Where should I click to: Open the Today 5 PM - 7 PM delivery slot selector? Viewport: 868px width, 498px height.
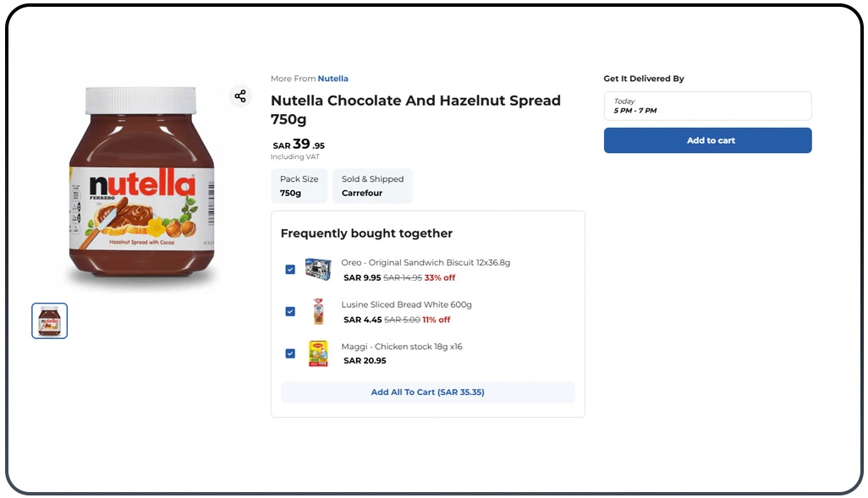pyautogui.click(x=707, y=107)
